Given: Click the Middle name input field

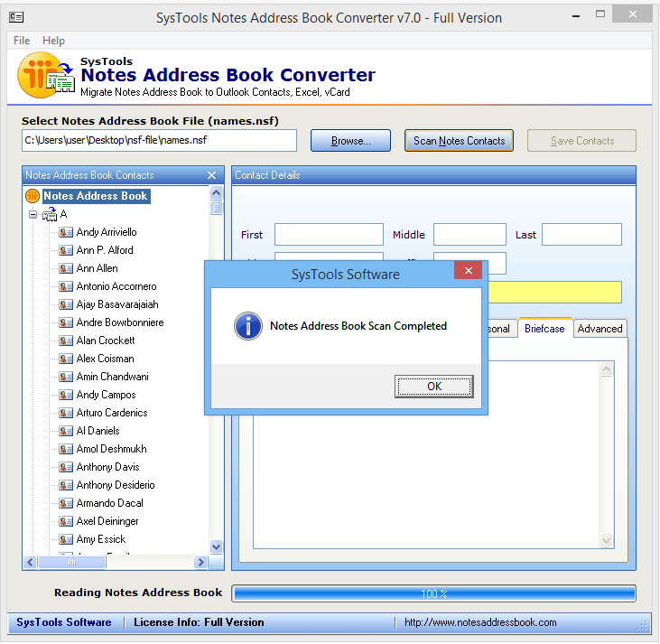Looking at the screenshot, I should point(469,235).
